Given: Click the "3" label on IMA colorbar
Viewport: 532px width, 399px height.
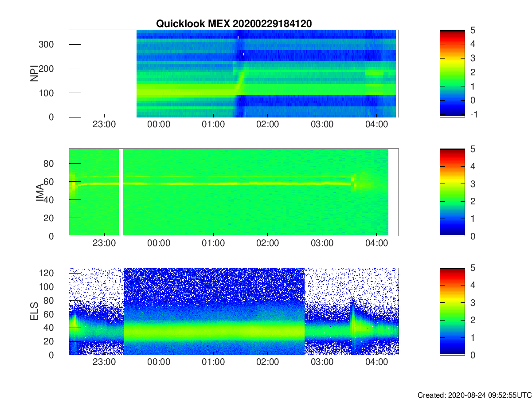Looking at the screenshot, I should tap(472, 184).
